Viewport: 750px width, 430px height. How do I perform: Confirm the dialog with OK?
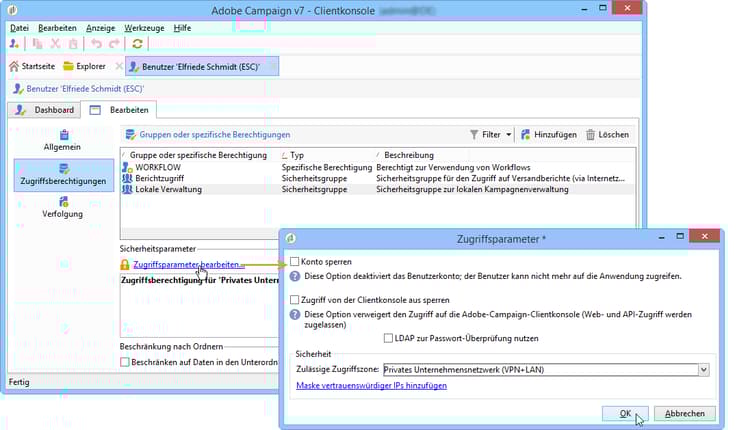tap(625, 414)
